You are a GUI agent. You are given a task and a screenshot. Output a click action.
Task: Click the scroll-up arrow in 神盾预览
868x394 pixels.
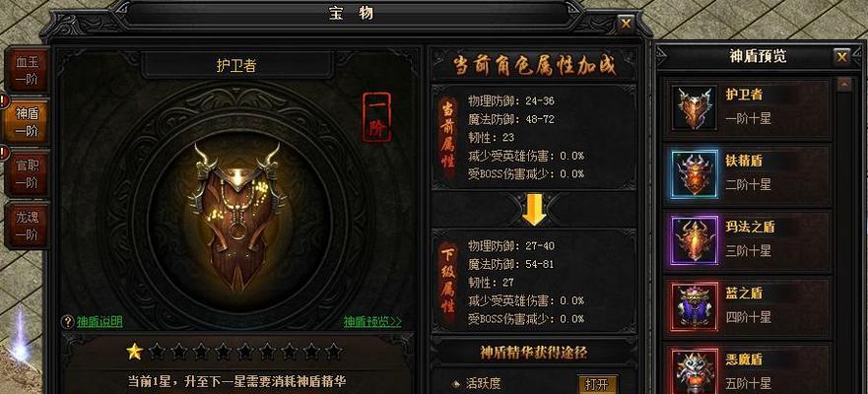pos(844,85)
